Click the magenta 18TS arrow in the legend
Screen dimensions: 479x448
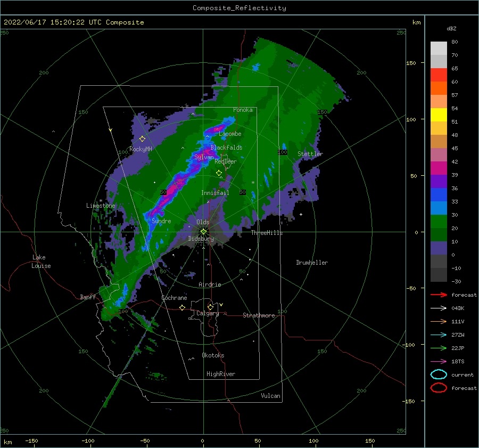coord(439,362)
